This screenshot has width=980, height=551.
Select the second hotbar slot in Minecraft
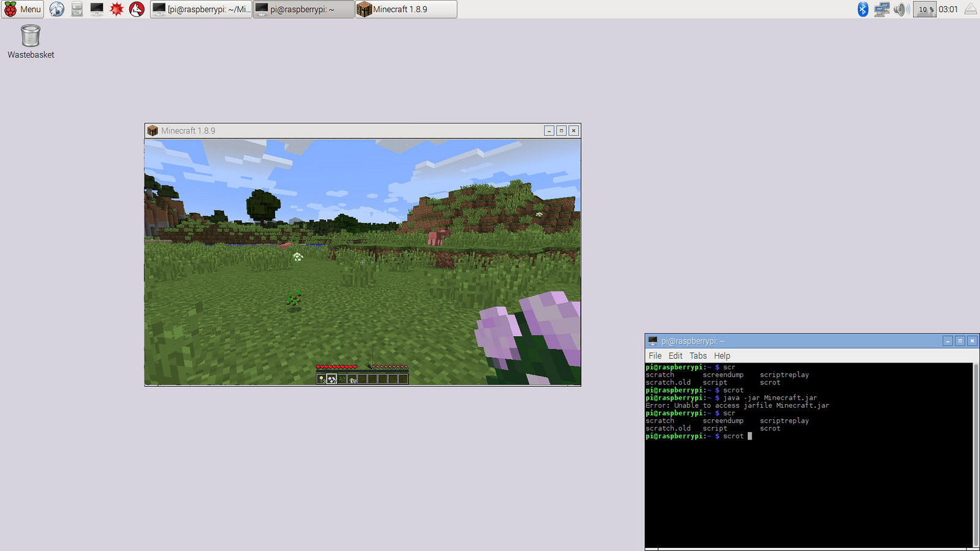tap(331, 380)
